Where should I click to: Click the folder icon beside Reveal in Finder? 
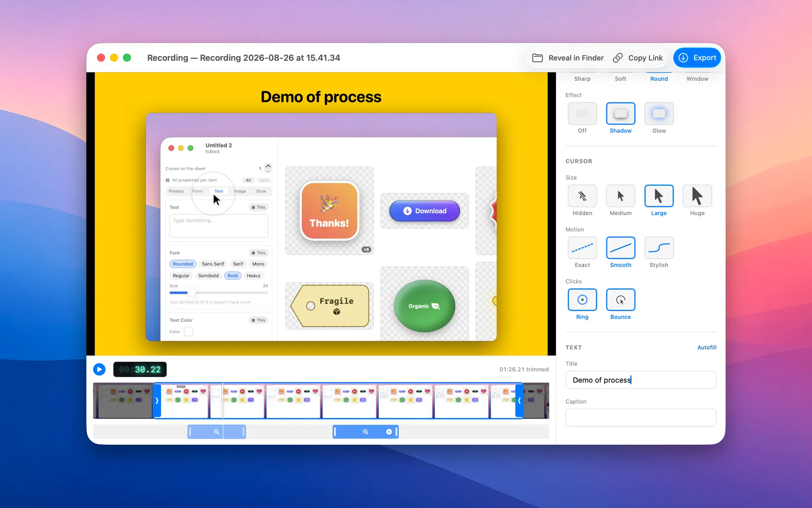tap(537, 58)
